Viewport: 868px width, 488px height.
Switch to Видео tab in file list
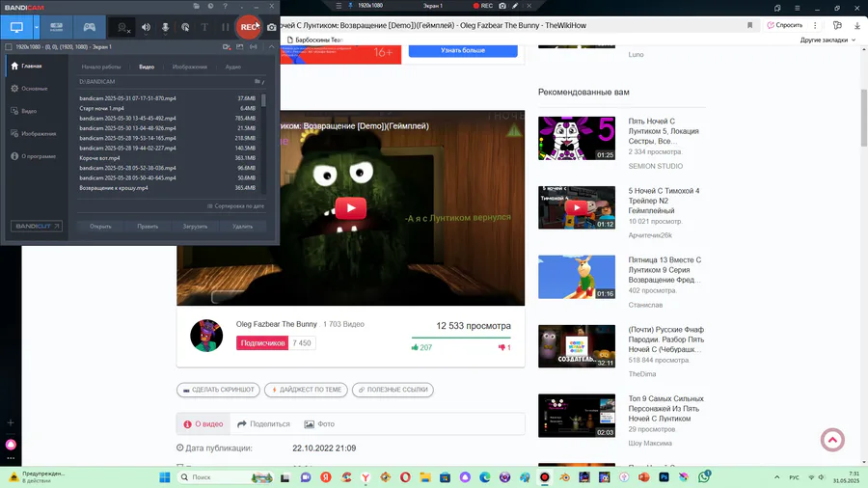(147, 67)
